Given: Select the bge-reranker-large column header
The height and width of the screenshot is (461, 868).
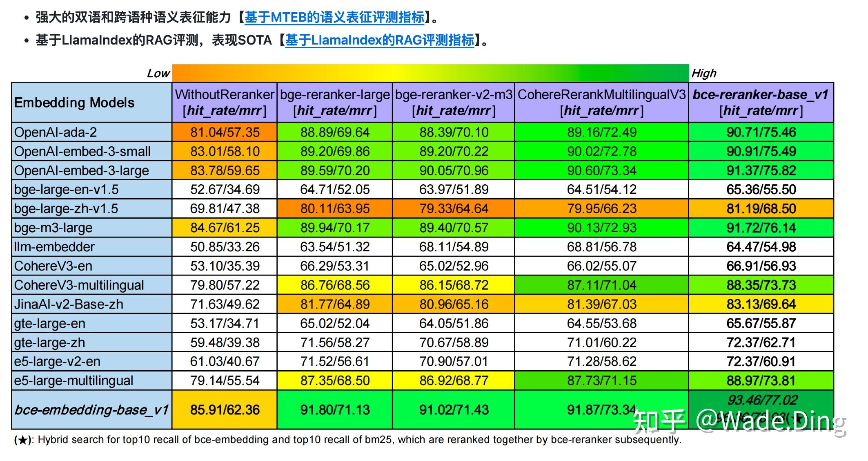Looking at the screenshot, I should (x=334, y=103).
